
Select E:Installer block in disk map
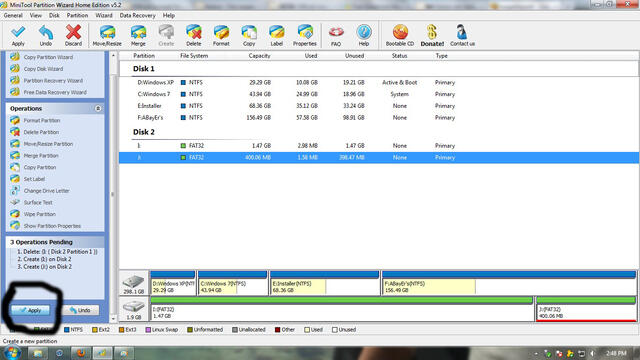tap(324, 282)
